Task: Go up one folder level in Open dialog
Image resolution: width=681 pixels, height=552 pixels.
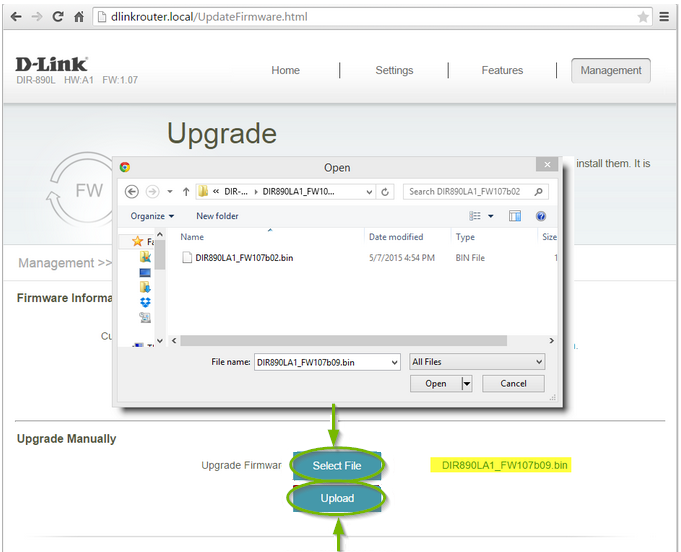Action: (186, 192)
